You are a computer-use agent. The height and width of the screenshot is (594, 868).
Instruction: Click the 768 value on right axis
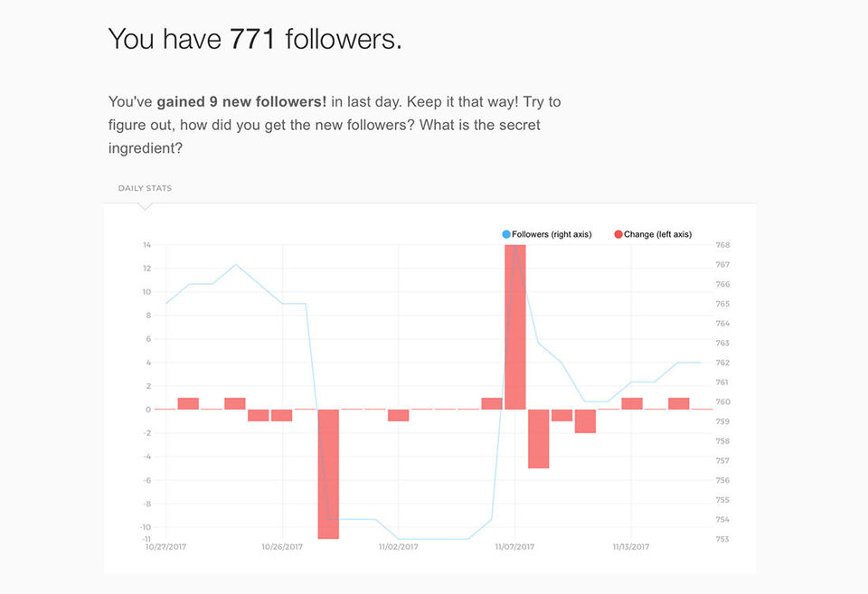(722, 245)
